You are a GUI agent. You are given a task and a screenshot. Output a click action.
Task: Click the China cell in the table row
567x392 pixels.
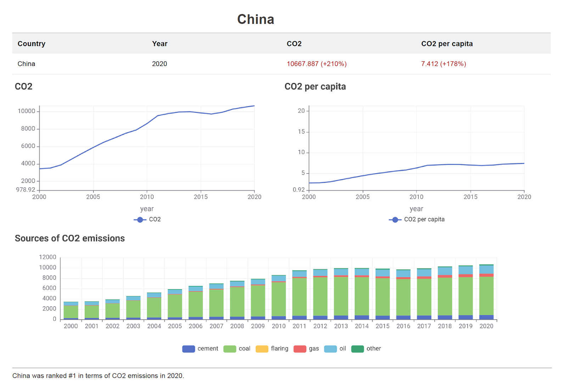tap(26, 64)
